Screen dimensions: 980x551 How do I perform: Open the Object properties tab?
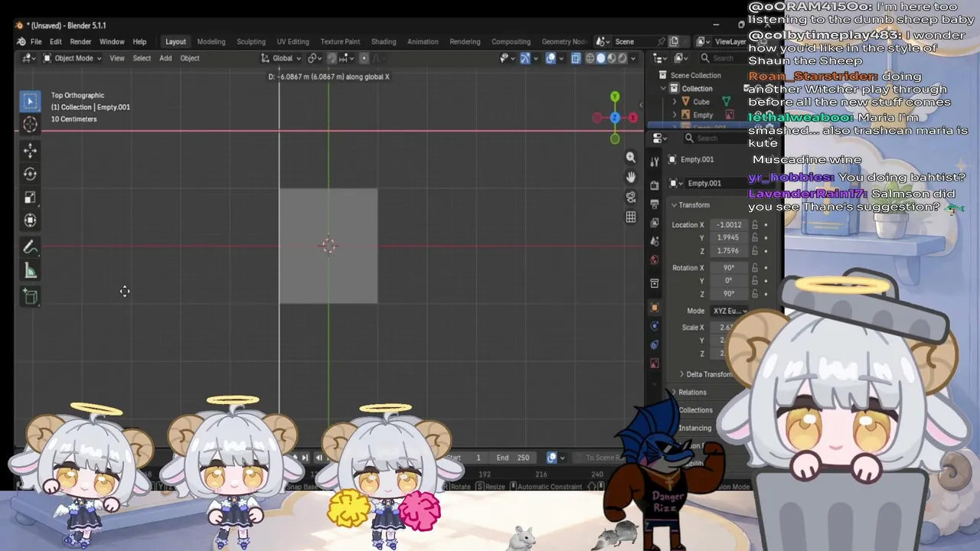[654, 308]
